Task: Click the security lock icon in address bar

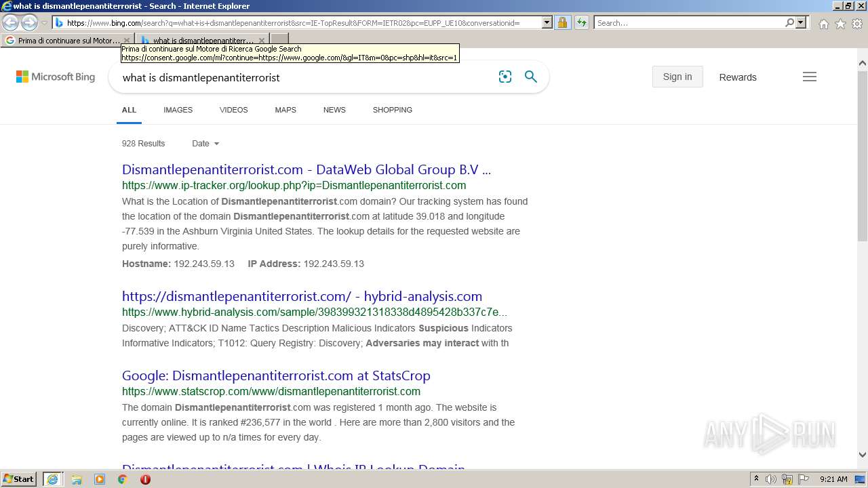Action: tap(562, 22)
